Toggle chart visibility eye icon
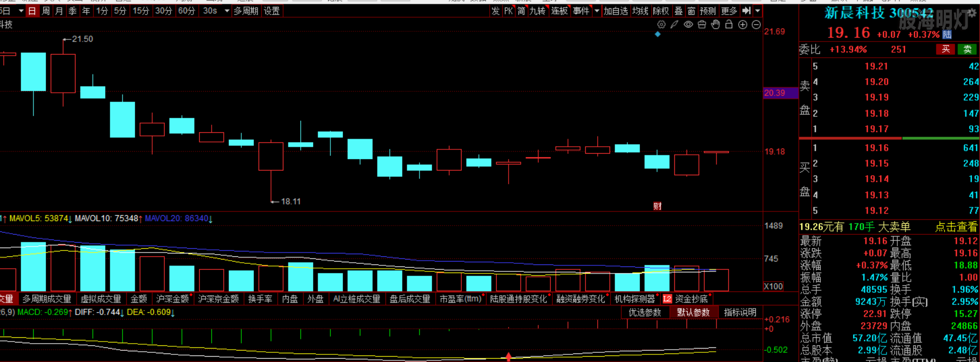The width and height of the screenshot is (980, 362). tap(688, 25)
